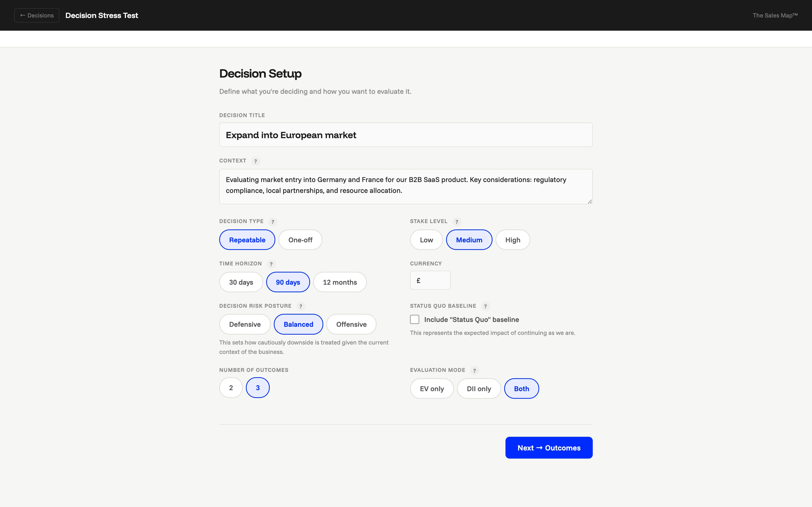Screen dimensions: 812x507
Task: Go back to the Decisions list
Action: (x=36, y=15)
